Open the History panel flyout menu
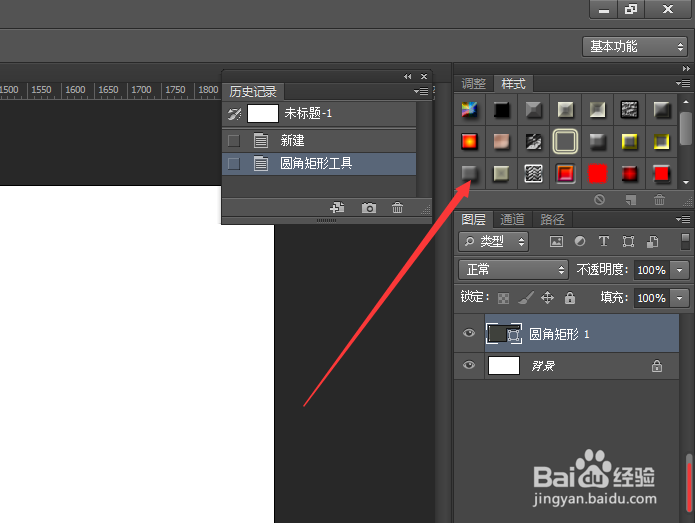Image resolution: width=695 pixels, height=523 pixels. click(x=421, y=91)
